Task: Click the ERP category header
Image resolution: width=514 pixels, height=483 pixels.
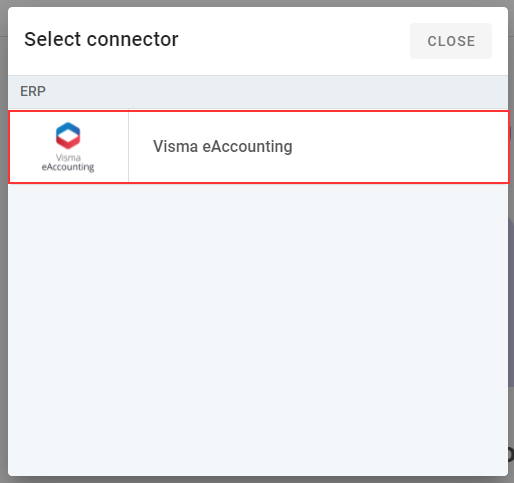Action: [x=33, y=91]
